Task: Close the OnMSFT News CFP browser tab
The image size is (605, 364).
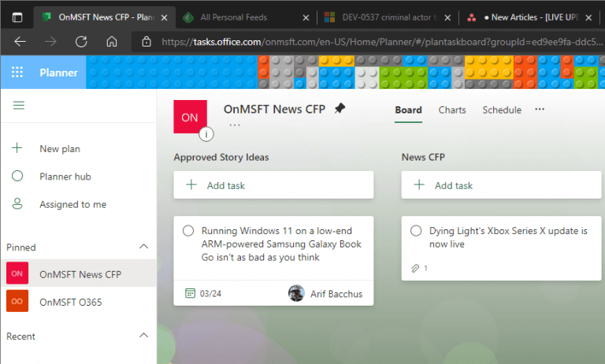Action: point(164,18)
